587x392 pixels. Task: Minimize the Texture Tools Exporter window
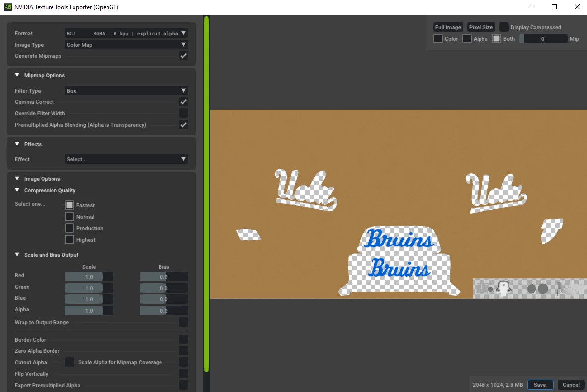pos(532,7)
